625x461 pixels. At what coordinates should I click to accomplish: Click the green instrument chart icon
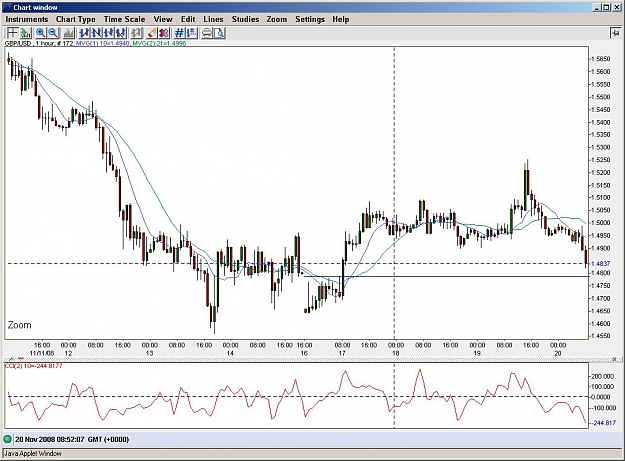click(x=26, y=33)
